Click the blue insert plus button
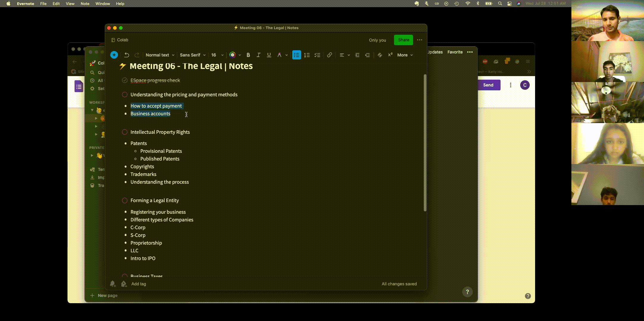 (x=114, y=55)
